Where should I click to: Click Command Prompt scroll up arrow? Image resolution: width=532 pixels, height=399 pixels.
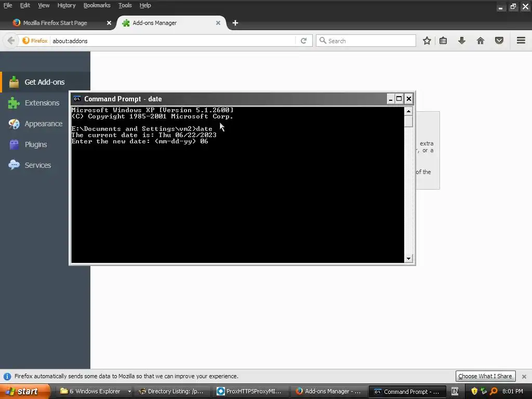point(408,111)
